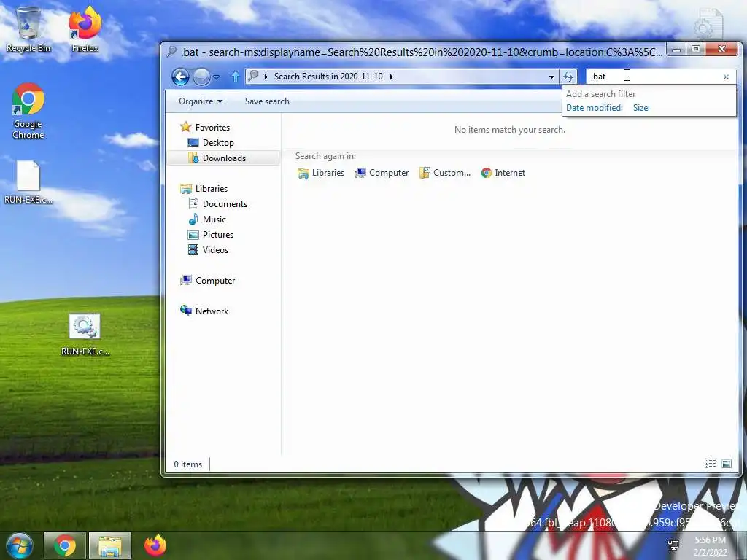Image resolution: width=747 pixels, height=560 pixels.
Task: Click Chrome in the taskbar
Action: pyautogui.click(x=65, y=545)
